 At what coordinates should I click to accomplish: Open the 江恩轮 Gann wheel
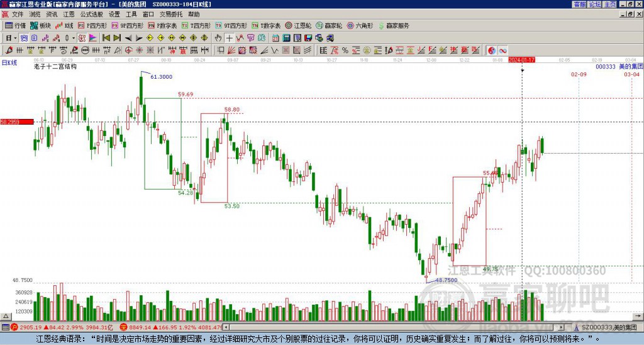point(298,25)
